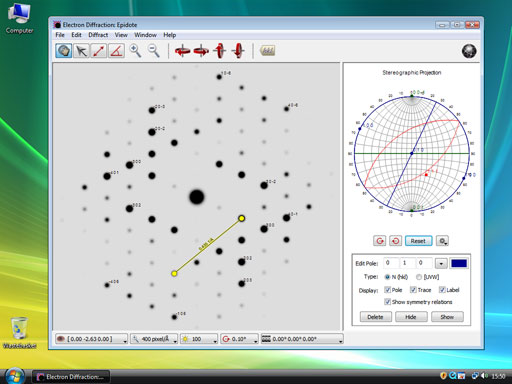
Task: Open the Edit Pole dropdown arrow
Action: point(441,263)
